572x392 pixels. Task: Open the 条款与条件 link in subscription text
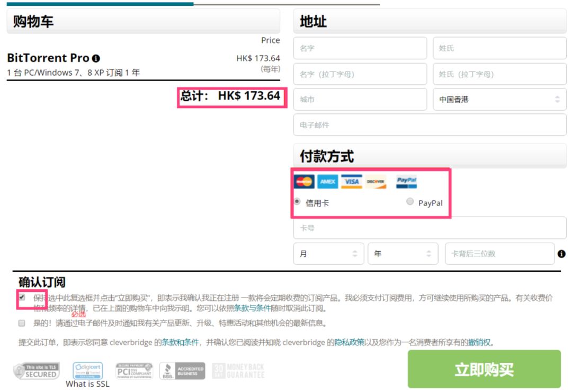(252, 308)
